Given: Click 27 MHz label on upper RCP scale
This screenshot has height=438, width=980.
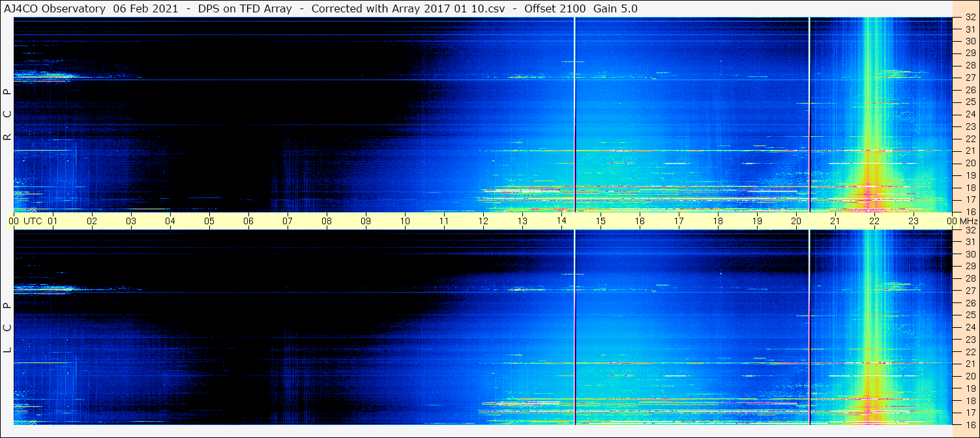Looking at the screenshot, I should pyautogui.click(x=970, y=78).
